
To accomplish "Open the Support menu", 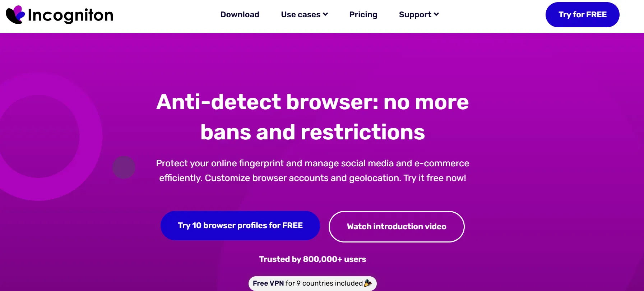I will coord(415,15).
